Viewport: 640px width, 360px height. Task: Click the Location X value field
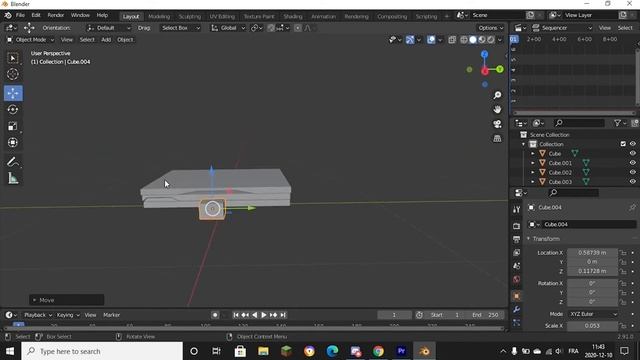pyautogui.click(x=592, y=253)
